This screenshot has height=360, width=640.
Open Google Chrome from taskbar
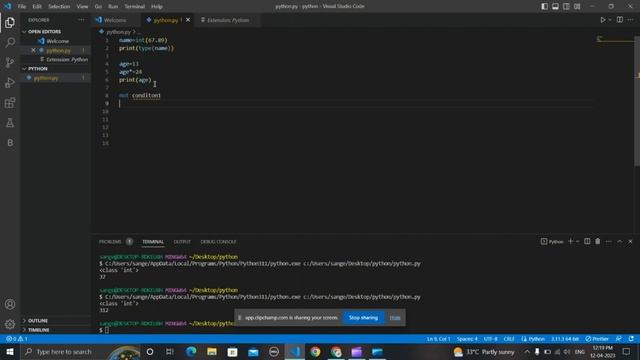coord(315,351)
